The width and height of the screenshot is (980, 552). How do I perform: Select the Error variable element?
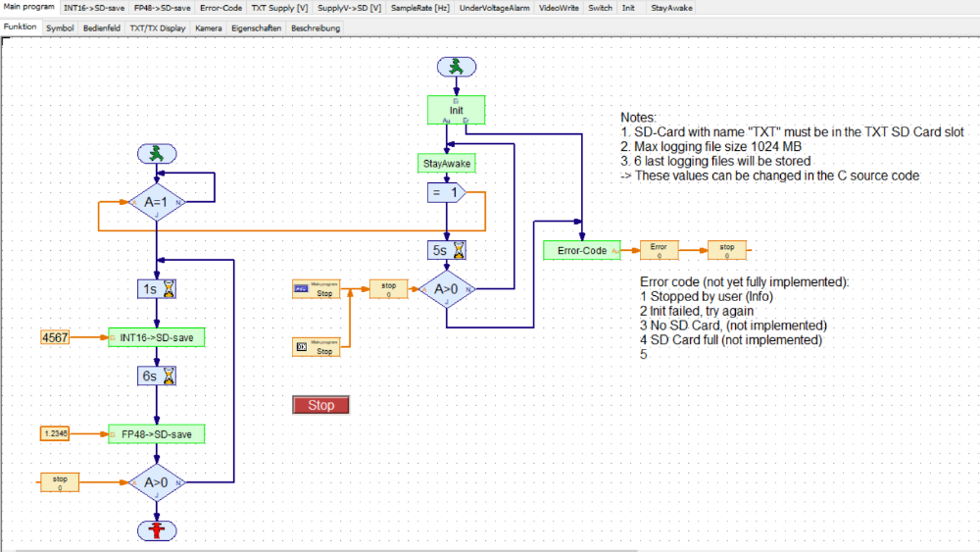pyautogui.click(x=659, y=250)
